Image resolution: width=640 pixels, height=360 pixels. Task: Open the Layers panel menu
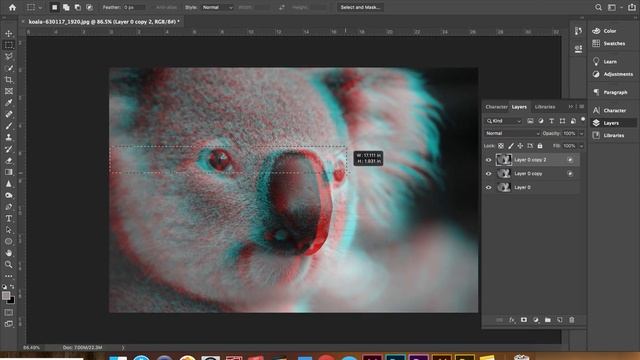coord(582,107)
